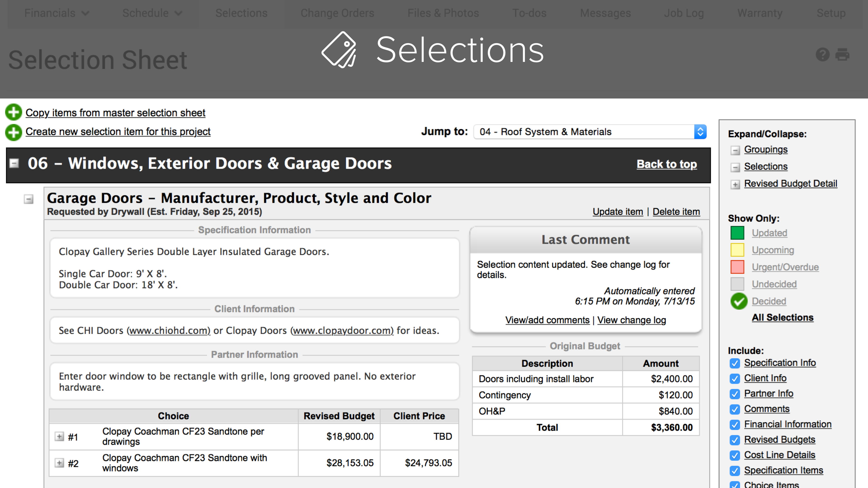
Task: Collapse Selections using its minus icon
Action: coord(735,167)
